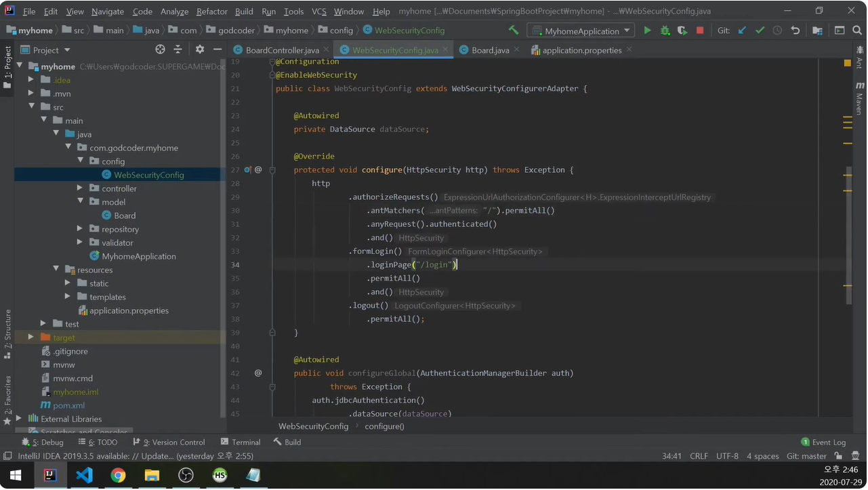Switch to the BoardController.java tab
This screenshot has height=490, width=868.
click(282, 50)
